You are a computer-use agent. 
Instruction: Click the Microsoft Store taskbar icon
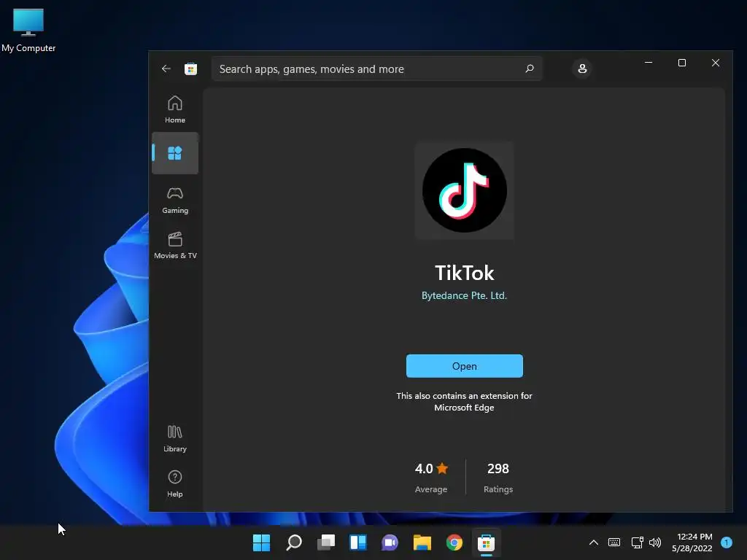[x=487, y=542]
